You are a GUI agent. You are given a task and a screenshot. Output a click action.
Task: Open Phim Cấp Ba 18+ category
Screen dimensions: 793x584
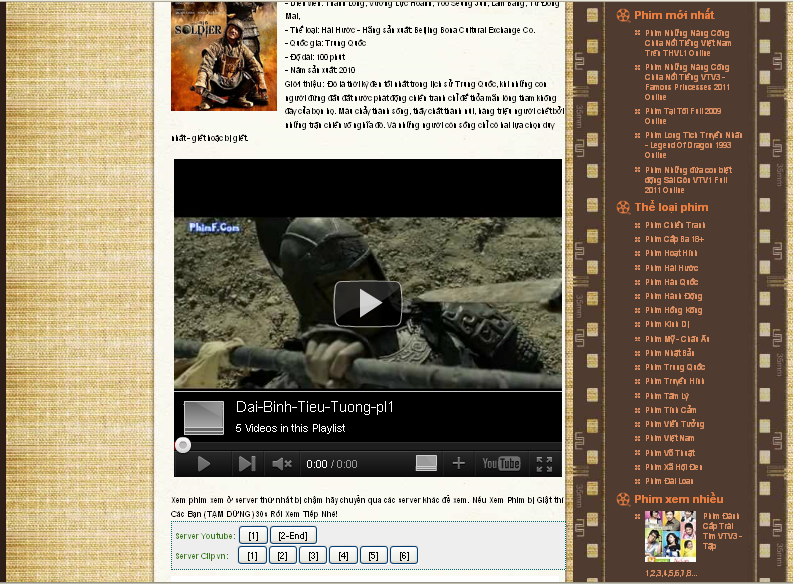(x=675, y=239)
